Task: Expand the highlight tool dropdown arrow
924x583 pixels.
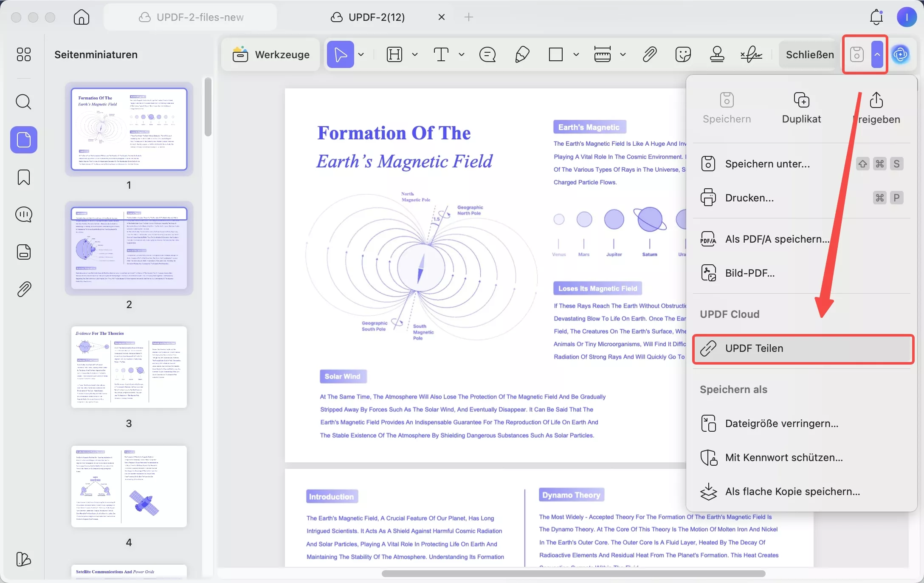Action: (415, 54)
